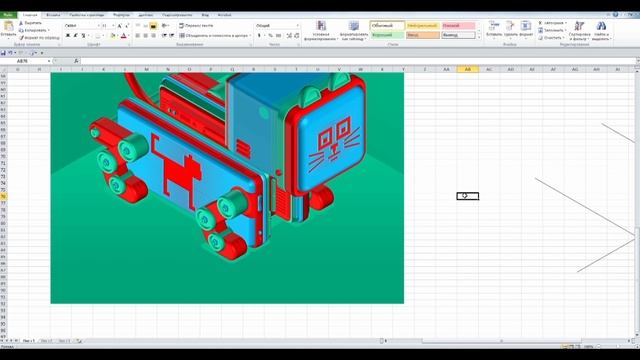Open the Font Color dropdown arrow
Image resolution: width=640 pixels, height=360 pixels.
point(128,36)
